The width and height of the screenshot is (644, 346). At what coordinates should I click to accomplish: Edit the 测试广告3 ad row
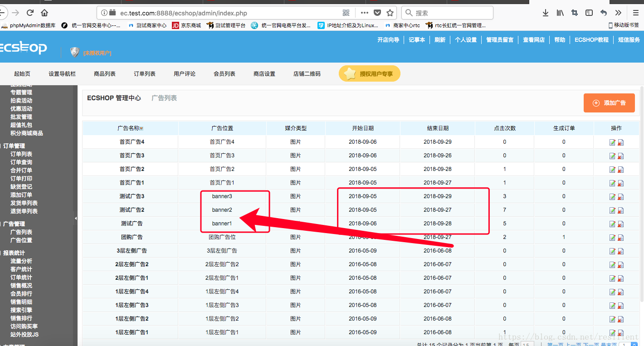click(x=613, y=197)
